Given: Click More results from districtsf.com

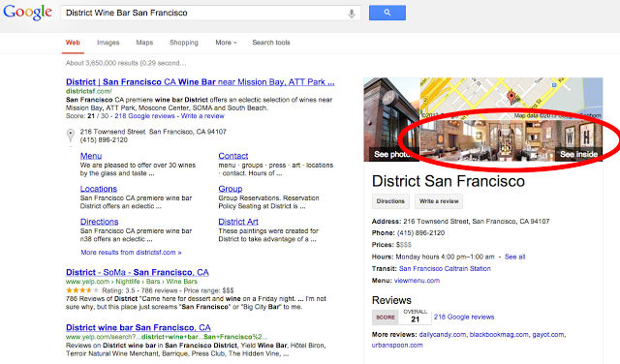Looking at the screenshot, I should (131, 252).
